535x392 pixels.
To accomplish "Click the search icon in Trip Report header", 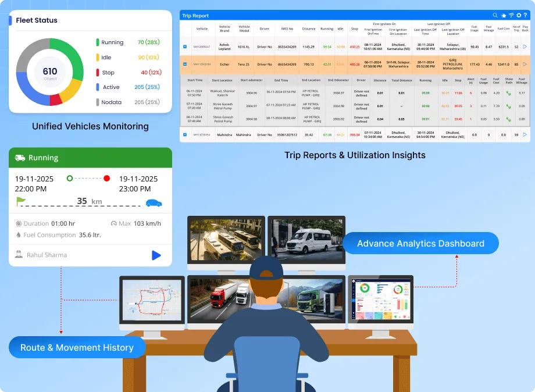I will tap(495, 15).
